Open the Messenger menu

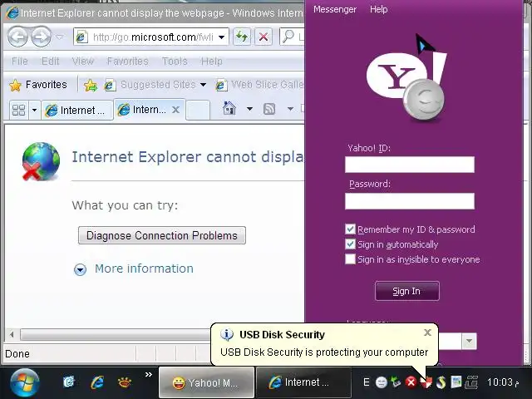(x=334, y=9)
